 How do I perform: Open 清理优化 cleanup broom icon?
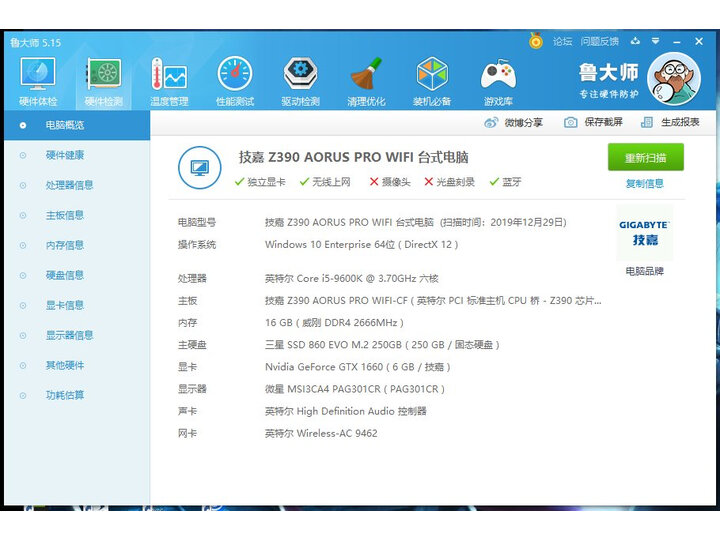[x=366, y=81]
